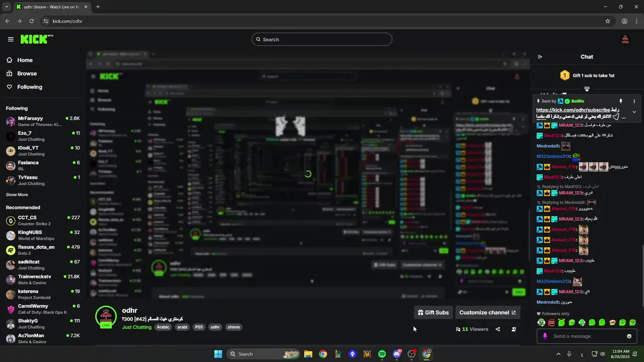Insert the first emote in quick-emote row

tap(541, 322)
